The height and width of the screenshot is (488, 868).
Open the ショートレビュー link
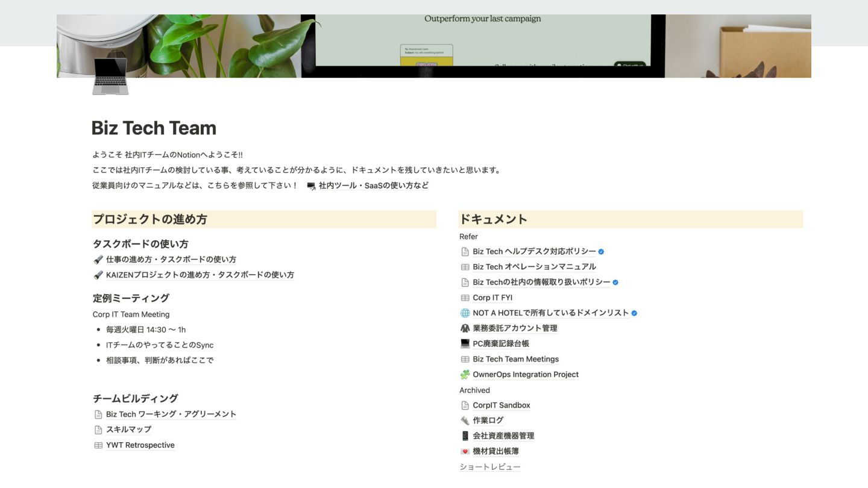point(490,467)
